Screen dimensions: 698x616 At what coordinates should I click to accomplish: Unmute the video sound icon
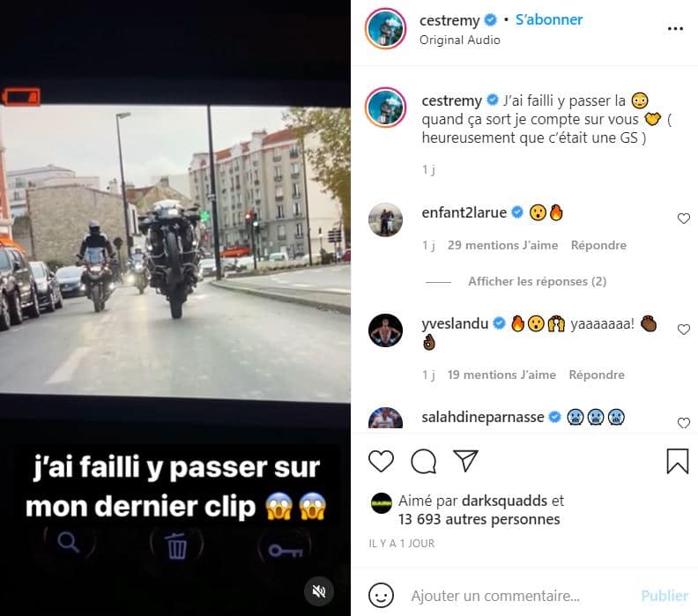click(319, 591)
